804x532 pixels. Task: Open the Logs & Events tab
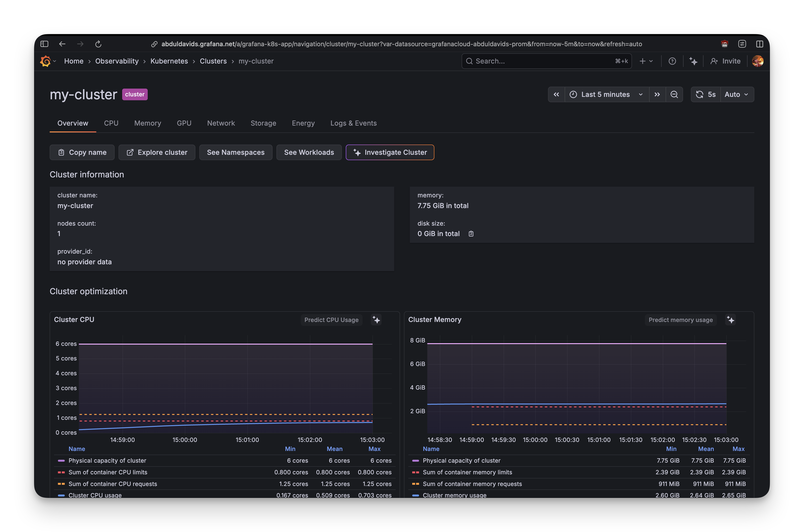(354, 123)
